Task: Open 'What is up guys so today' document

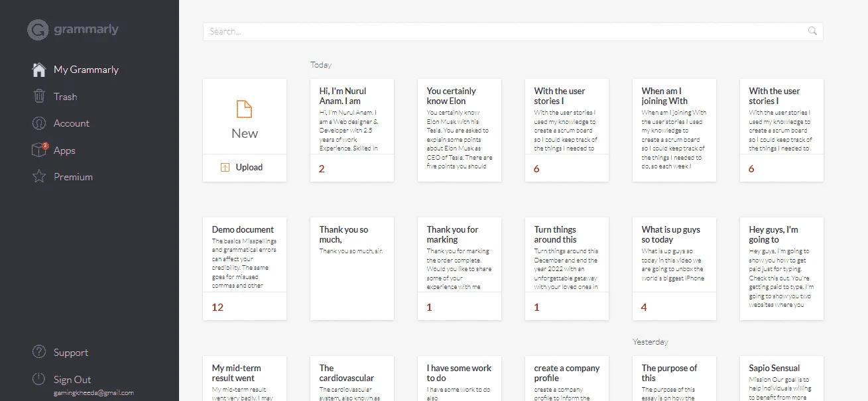Action: (674, 268)
